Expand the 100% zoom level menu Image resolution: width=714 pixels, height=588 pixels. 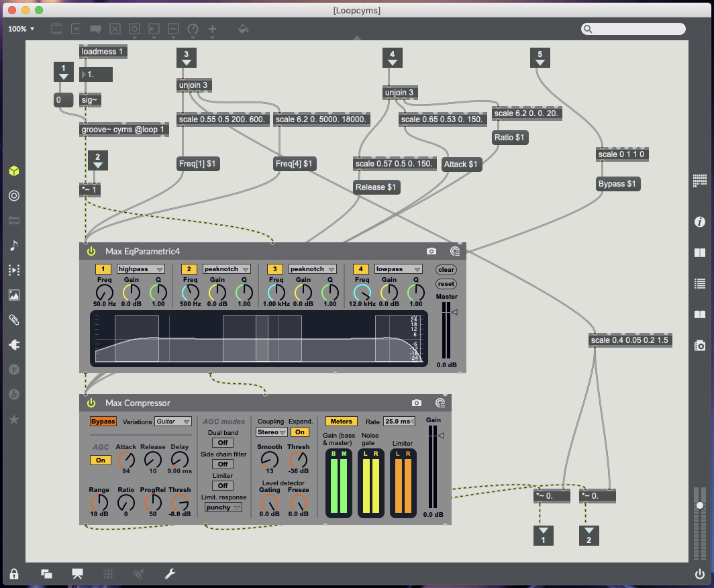pos(21,29)
